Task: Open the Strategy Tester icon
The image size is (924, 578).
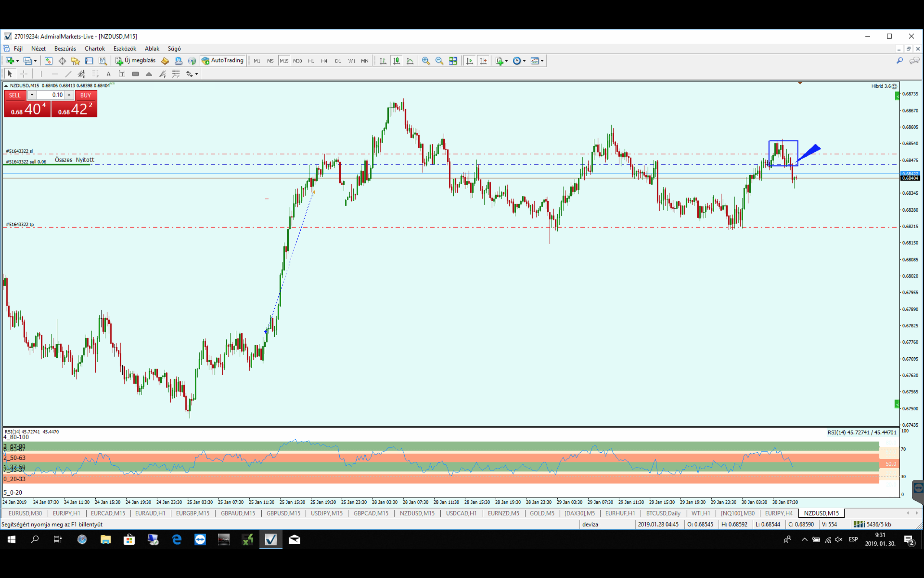Action: 103,61
